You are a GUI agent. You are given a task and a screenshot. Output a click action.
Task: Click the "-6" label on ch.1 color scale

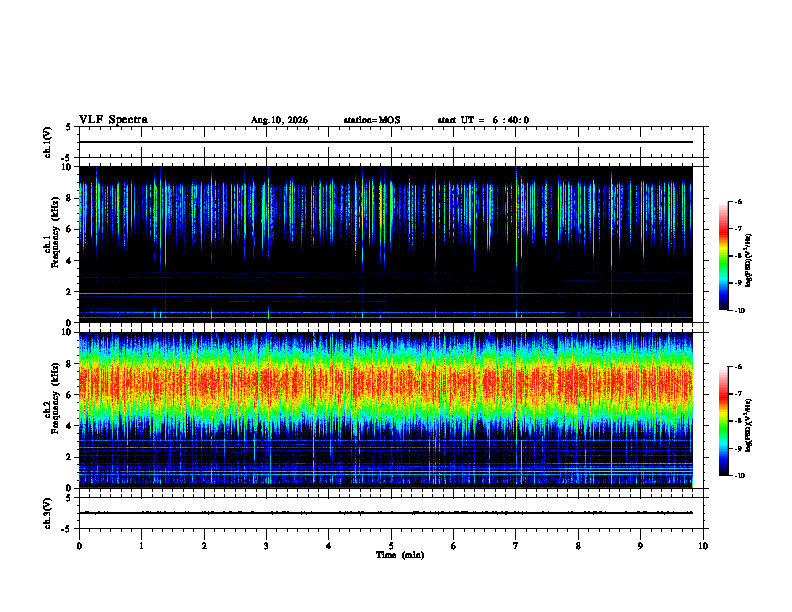pyautogui.click(x=738, y=201)
